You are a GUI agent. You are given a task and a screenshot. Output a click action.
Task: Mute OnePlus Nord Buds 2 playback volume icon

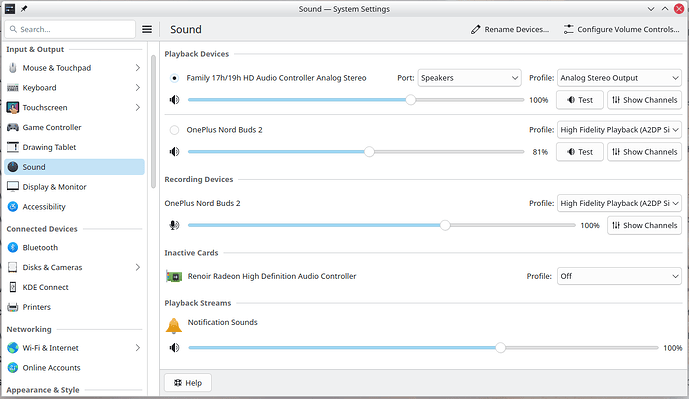click(174, 152)
